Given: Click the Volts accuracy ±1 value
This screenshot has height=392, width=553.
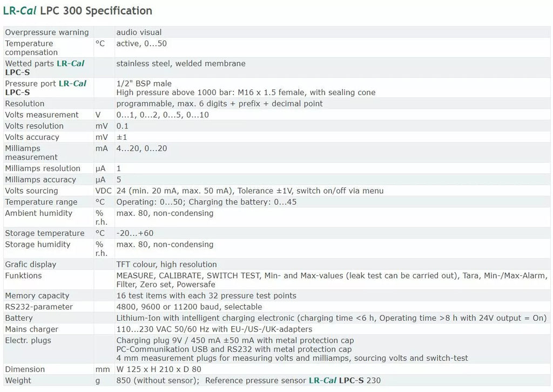Looking at the screenshot, I should pyautogui.click(x=122, y=137).
